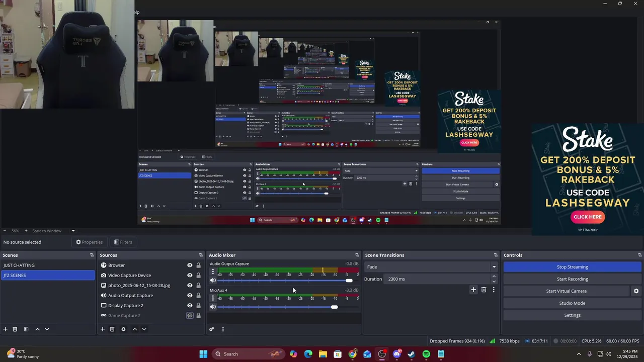Click Start Virtual Camera button
The width and height of the screenshot is (644, 362).
566,291
